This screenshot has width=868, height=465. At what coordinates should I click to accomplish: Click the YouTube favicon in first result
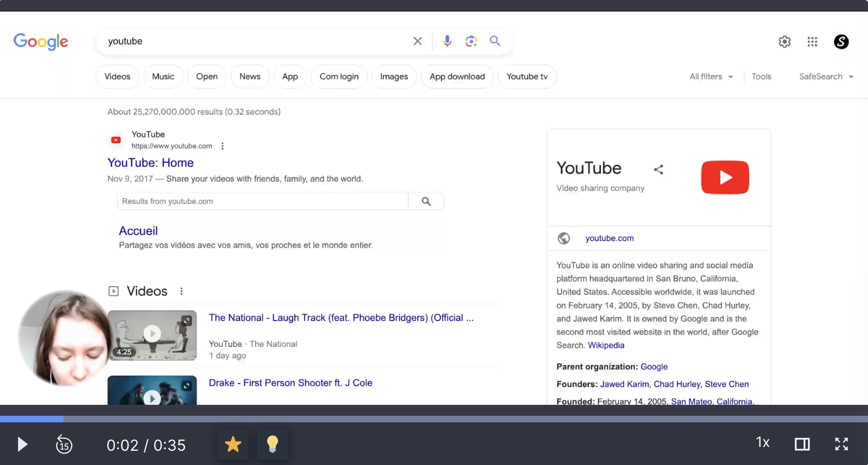pos(116,140)
